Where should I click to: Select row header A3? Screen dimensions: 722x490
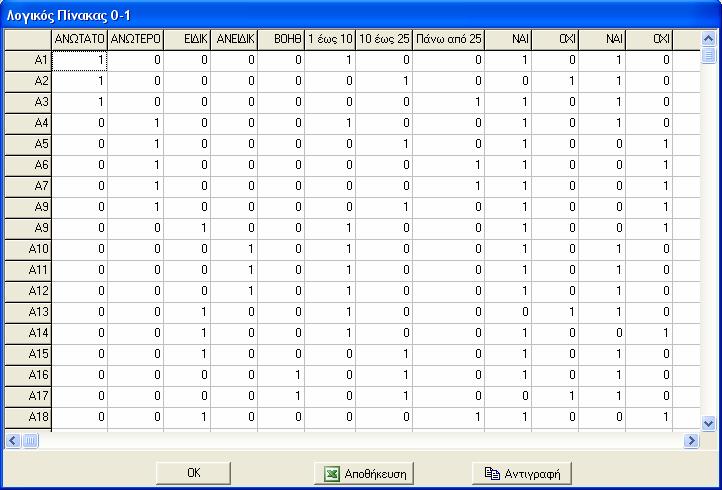pos(28,103)
